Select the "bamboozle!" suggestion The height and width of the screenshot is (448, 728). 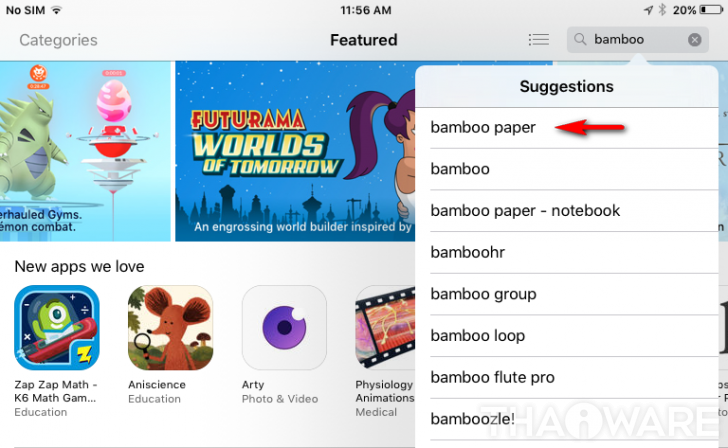[x=566, y=419]
